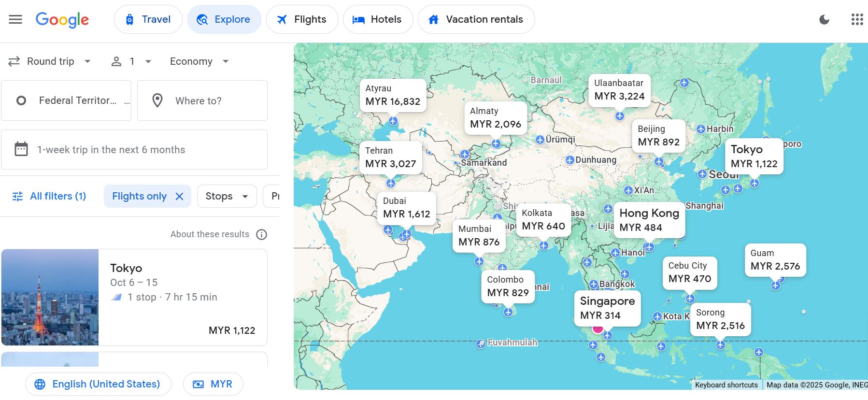Open Tokyo Oct 6 – 15 result
Viewport: 868px width, 400px height.
(x=134, y=297)
